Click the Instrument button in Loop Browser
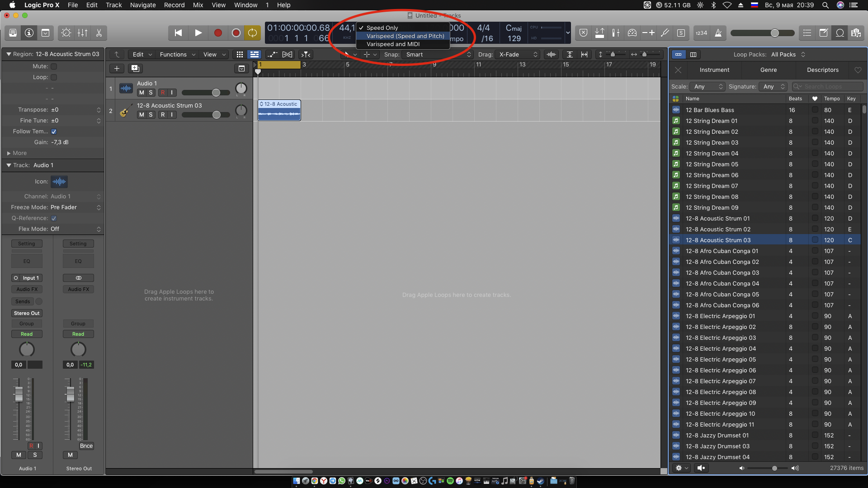Viewport: 868px width, 488px height. click(714, 70)
